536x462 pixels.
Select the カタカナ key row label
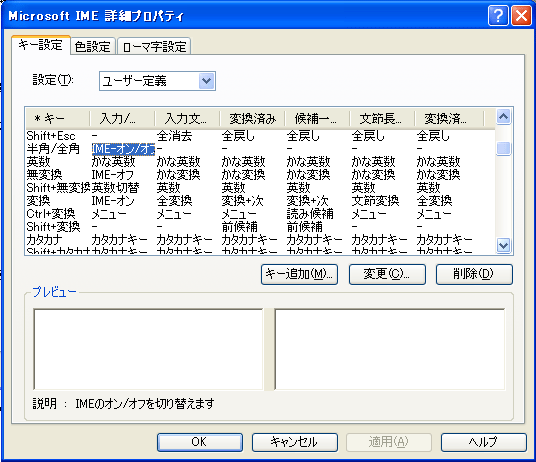[44, 240]
